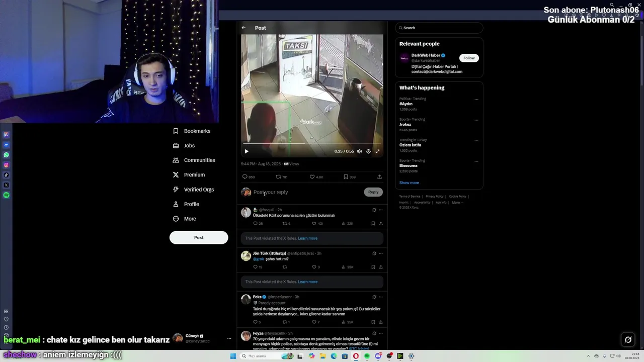Open Terms of Service footer link
The width and height of the screenshot is (644, 362).
tap(410, 197)
